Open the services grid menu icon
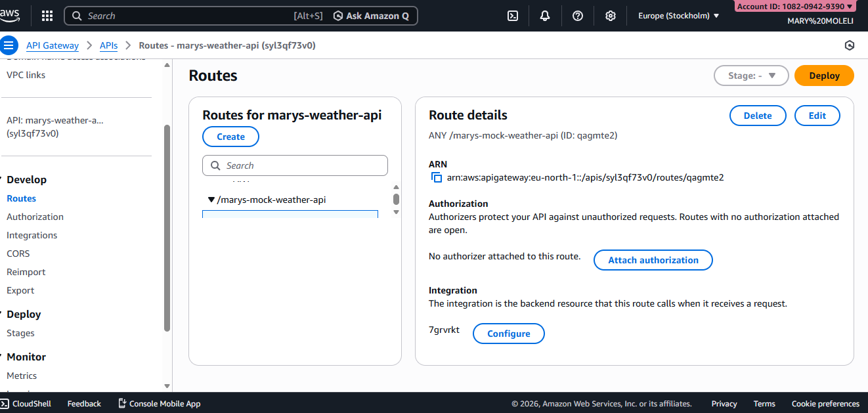 click(x=47, y=16)
